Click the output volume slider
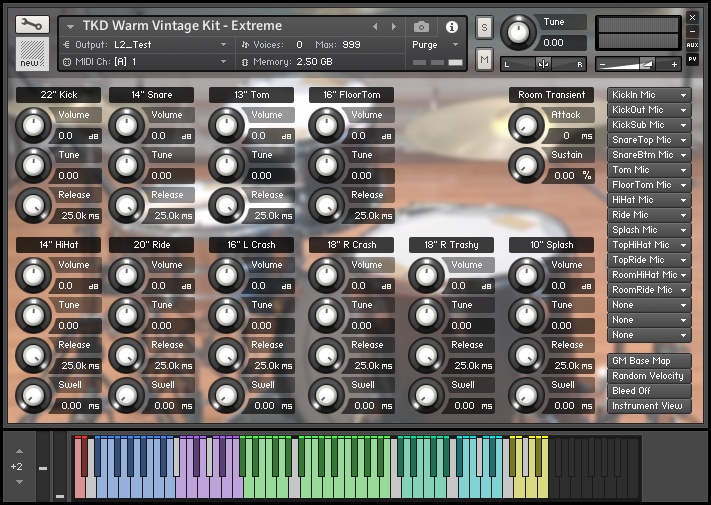This screenshot has width=711, height=505. point(638,65)
